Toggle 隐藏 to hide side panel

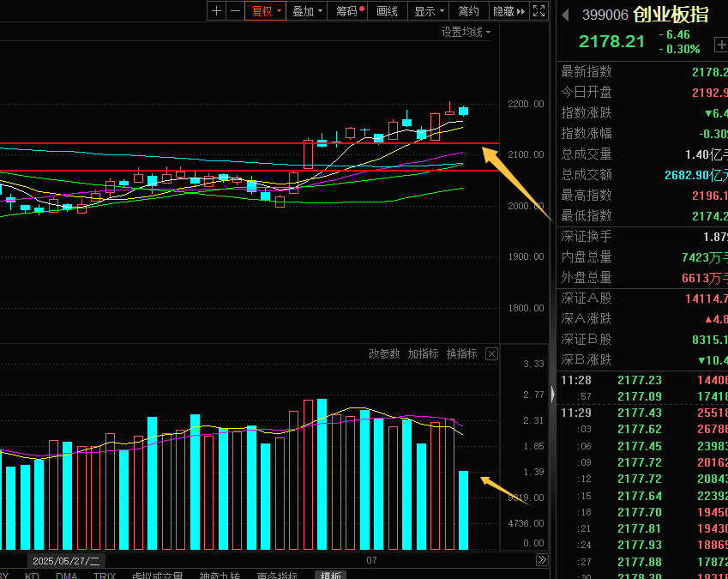coord(508,11)
